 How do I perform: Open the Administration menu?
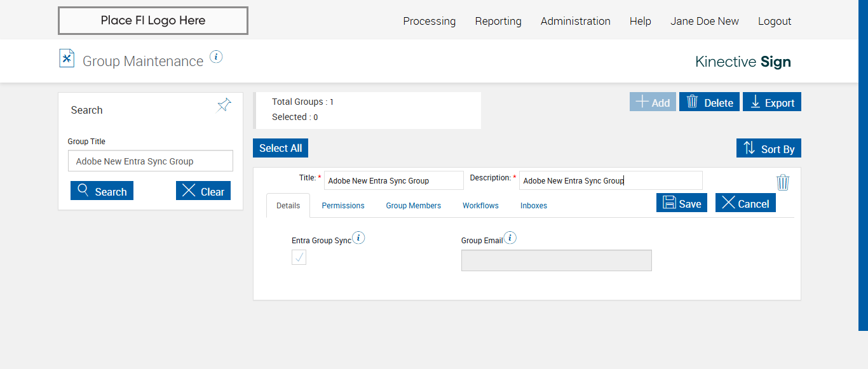click(x=575, y=21)
